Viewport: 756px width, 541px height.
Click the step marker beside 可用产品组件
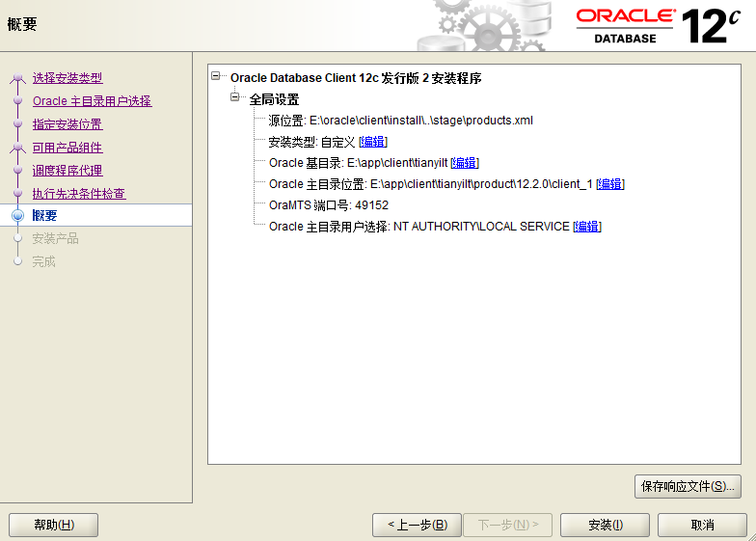pyautogui.click(x=17, y=147)
